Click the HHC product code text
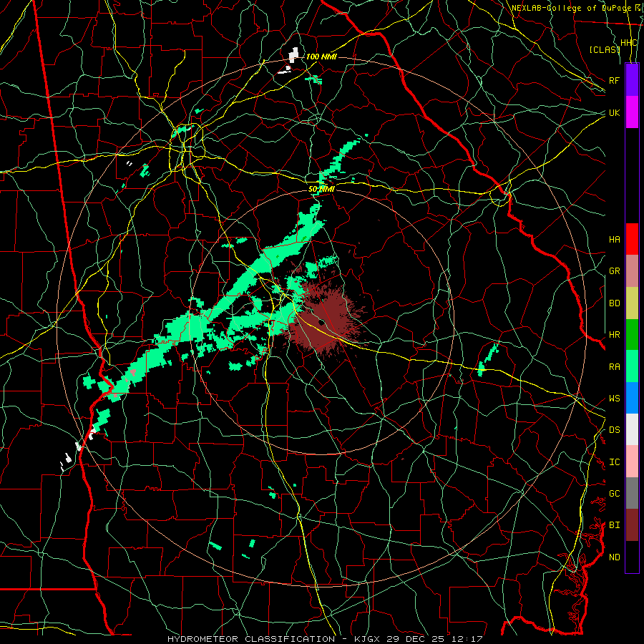 point(628,43)
